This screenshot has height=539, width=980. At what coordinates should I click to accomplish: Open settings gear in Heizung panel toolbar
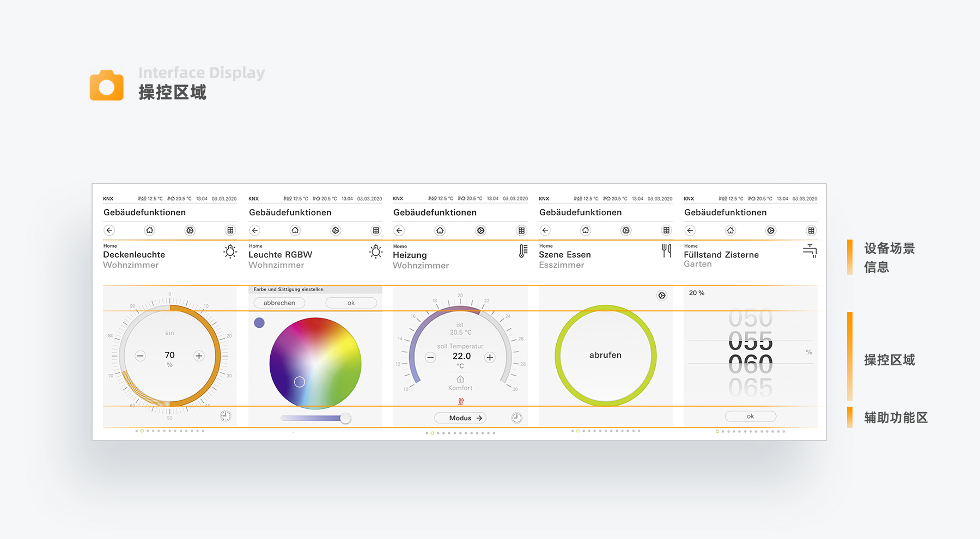(480, 230)
